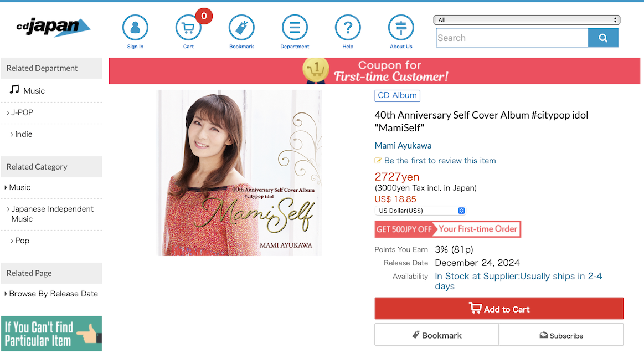Click the Add to Cart button
Screen dimensions: 644x353
(498, 309)
